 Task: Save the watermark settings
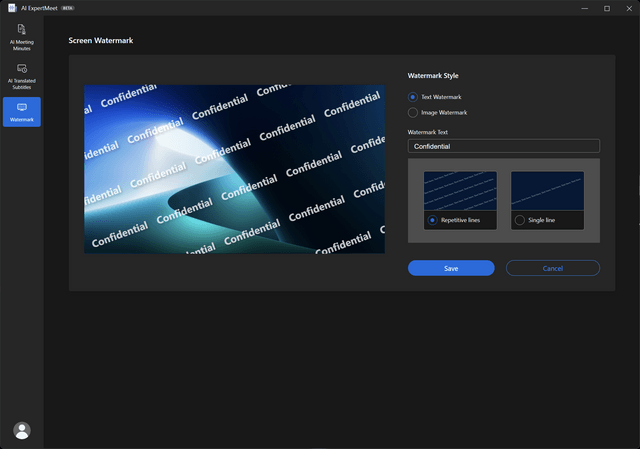(451, 268)
